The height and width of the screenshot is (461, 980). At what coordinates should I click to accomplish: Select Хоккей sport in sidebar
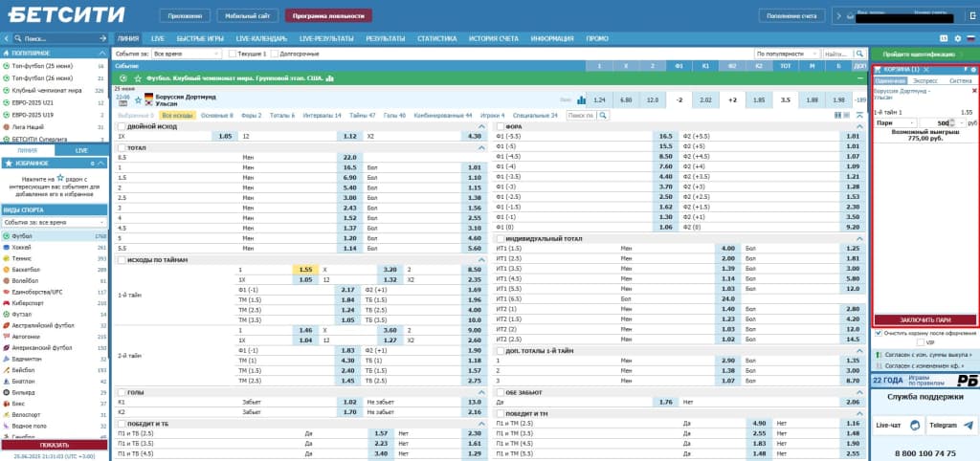click(x=55, y=248)
